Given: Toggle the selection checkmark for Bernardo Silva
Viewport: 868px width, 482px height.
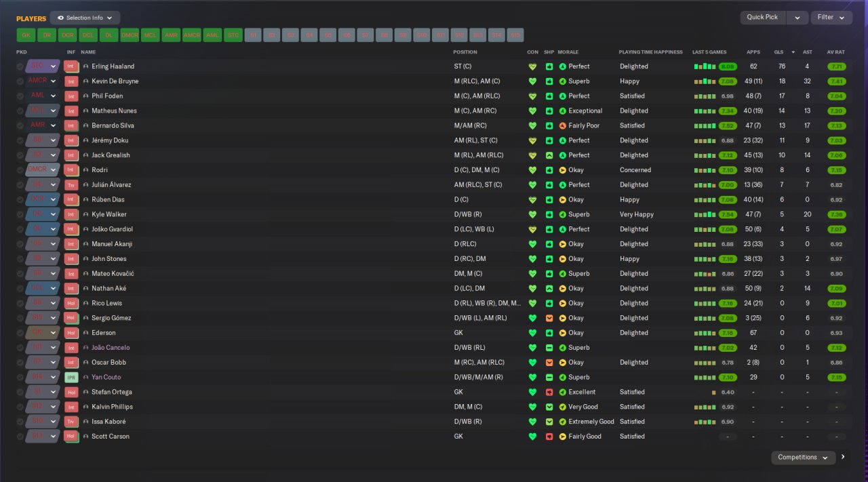Looking at the screenshot, I should [20, 126].
